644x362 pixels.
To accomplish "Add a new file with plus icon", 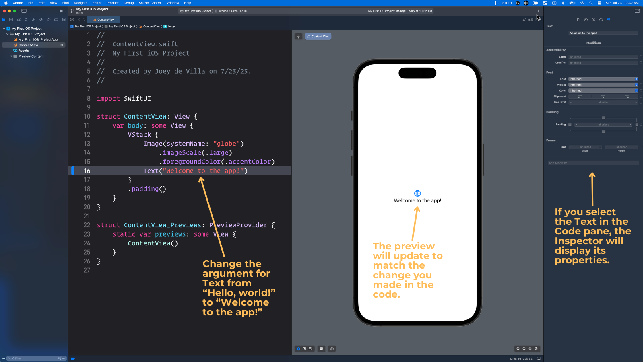I will [4, 358].
